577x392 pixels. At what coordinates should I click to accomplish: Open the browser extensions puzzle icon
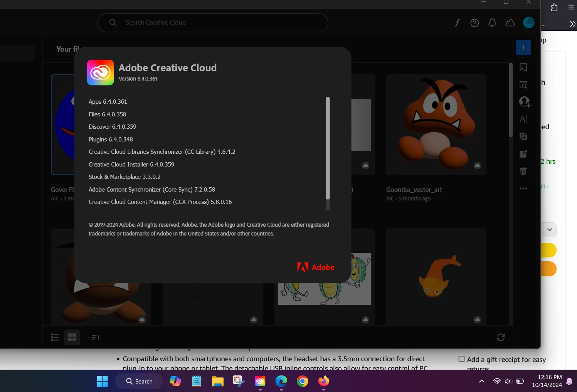pyautogui.click(x=554, y=7)
